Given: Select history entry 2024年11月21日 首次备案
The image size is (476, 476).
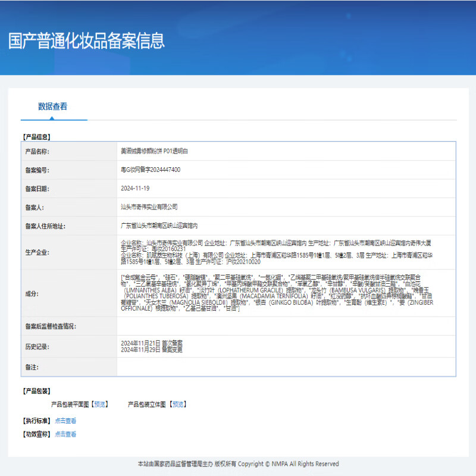Looking at the screenshot, I should [152, 343].
